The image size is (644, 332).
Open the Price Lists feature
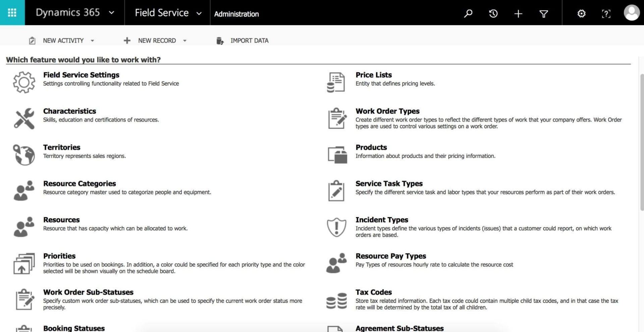pyautogui.click(x=373, y=75)
